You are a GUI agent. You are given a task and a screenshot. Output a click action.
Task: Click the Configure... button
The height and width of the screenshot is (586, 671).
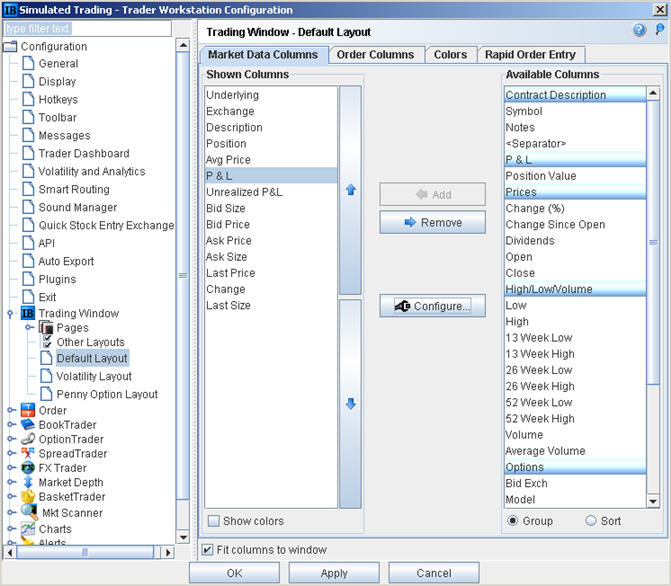(432, 306)
